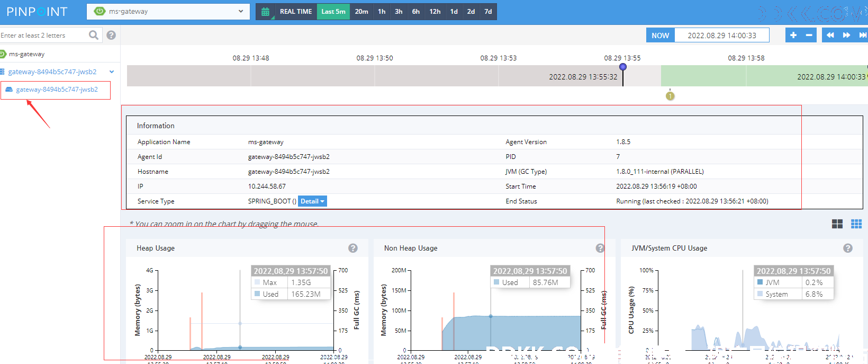Focus the agent search input field

coord(42,35)
